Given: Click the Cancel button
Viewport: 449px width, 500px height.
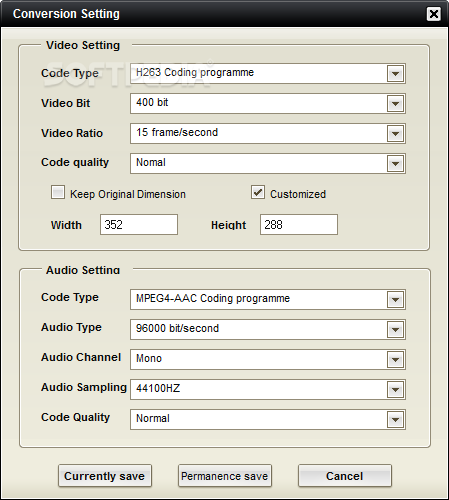Looking at the screenshot, I should click(x=345, y=476).
